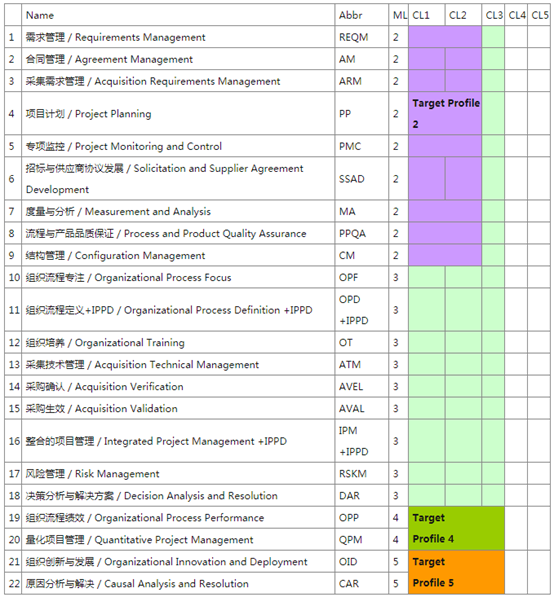Select Causal Analysis and Resolution cell
Viewport: 554px width, 597px height.
click(178, 583)
